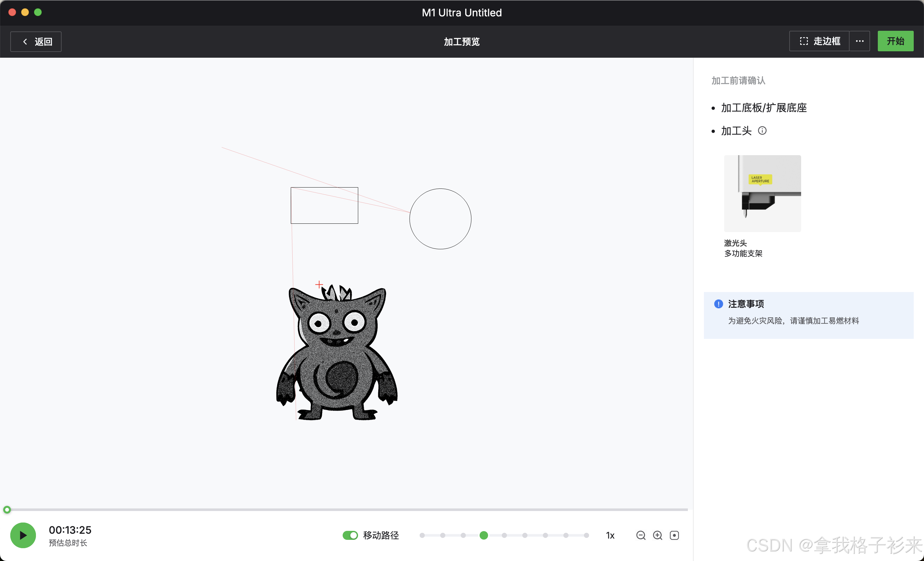This screenshot has width=924, height=561.
Task: Click the green active dot on speed control
Action: [483, 536]
